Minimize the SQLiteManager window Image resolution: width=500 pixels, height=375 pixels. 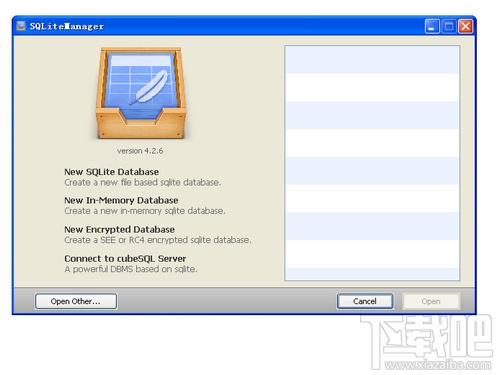[x=432, y=26]
